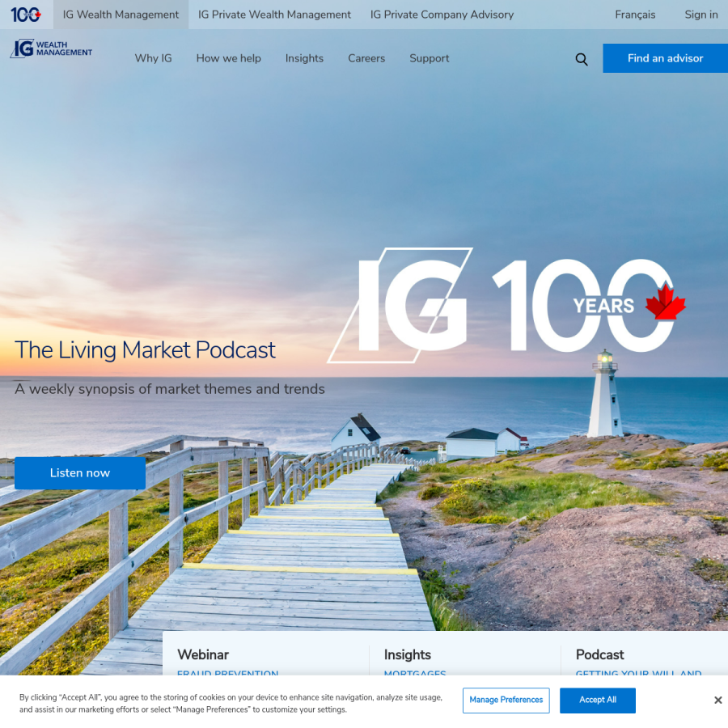
Task: Accept all cookies
Action: 598,700
